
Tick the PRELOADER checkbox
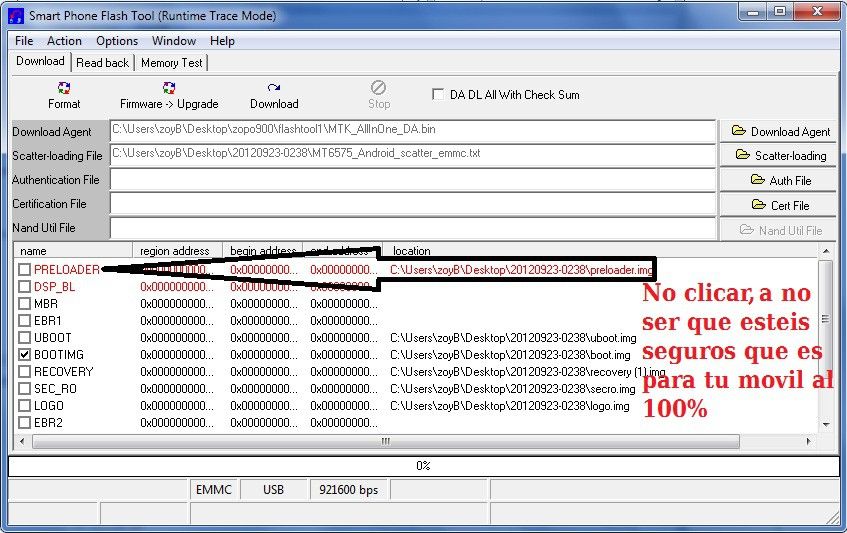[x=24, y=269]
